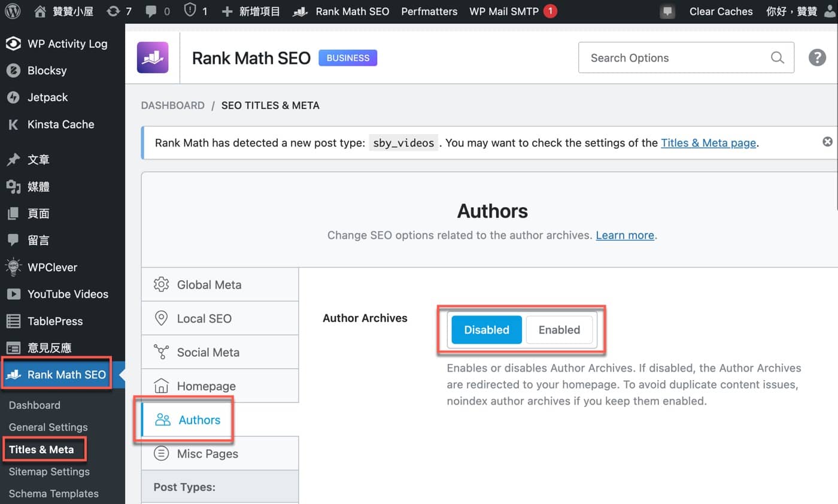Click the updates icon showing 7
Image resolution: width=838 pixels, height=504 pixels.
112,11
